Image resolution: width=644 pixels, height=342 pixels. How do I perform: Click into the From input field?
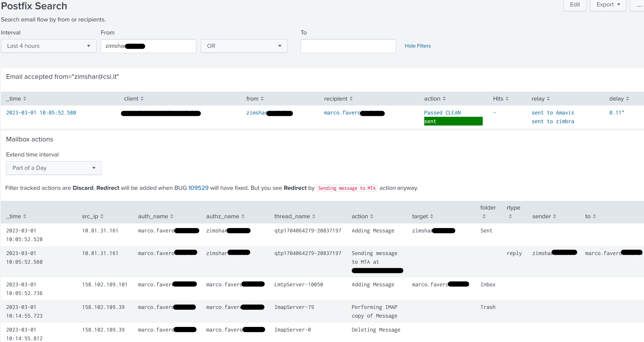(x=148, y=46)
